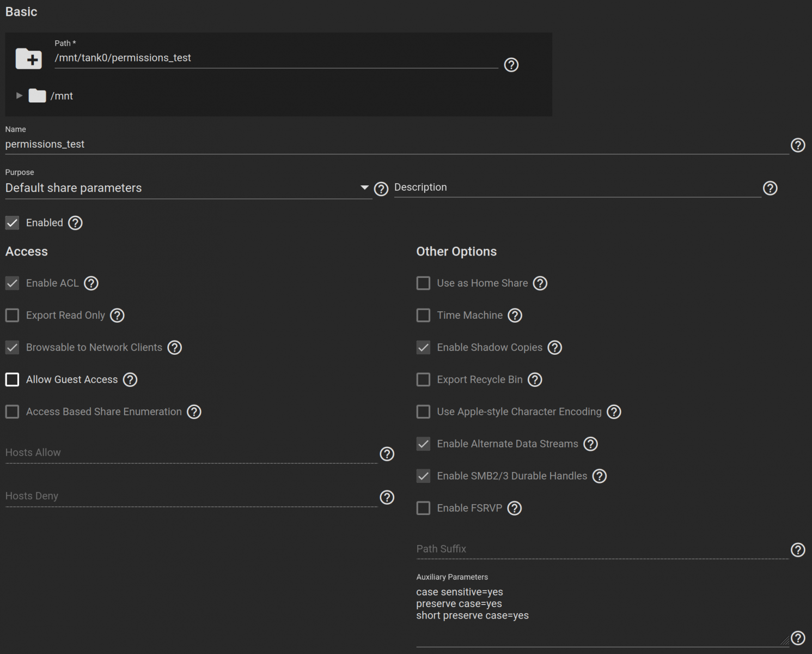Show help for Export Recycle Bin
812x654 pixels.
[x=535, y=380]
